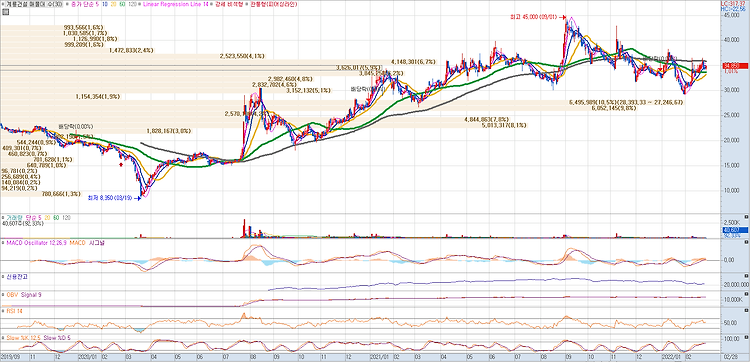Click the right-edge square button of the RSI panel

(x=747, y=311)
